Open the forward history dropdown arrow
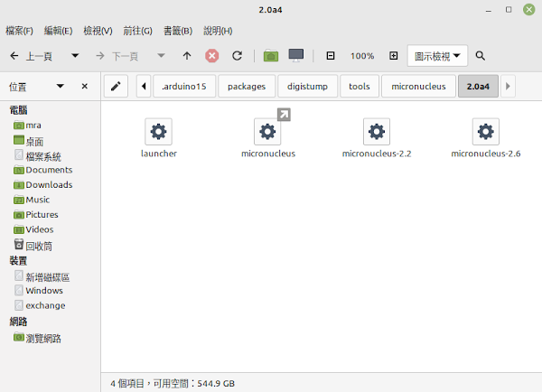Screen dimensions: 542x392 tap(161, 56)
